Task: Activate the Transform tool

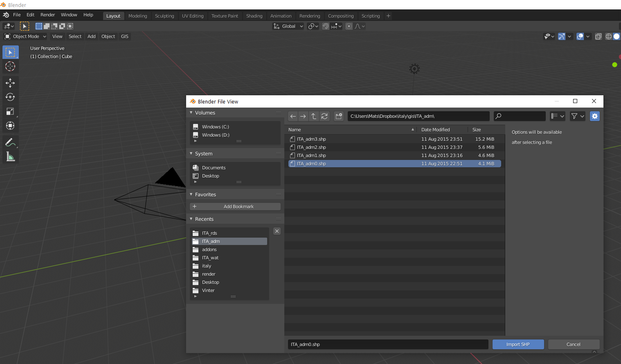Action: pyautogui.click(x=10, y=126)
